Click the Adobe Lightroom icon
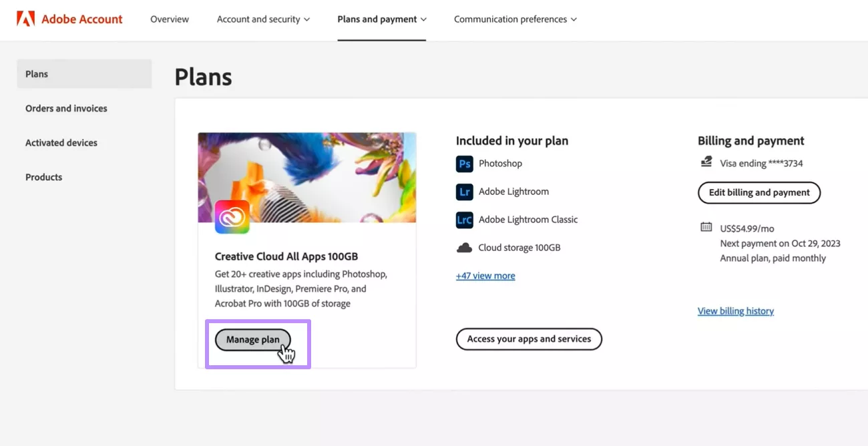This screenshot has height=446, width=868. pos(464,192)
